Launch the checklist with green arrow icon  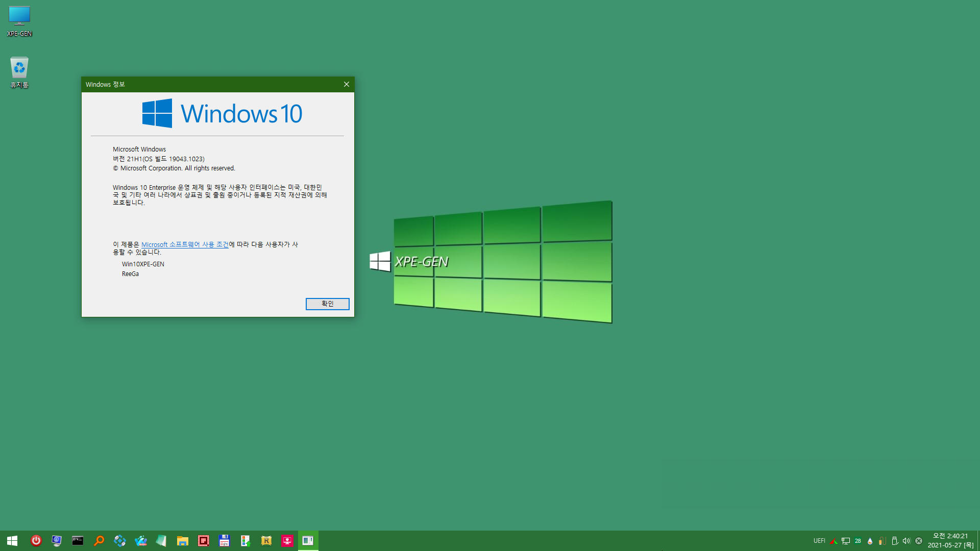pos(246,541)
